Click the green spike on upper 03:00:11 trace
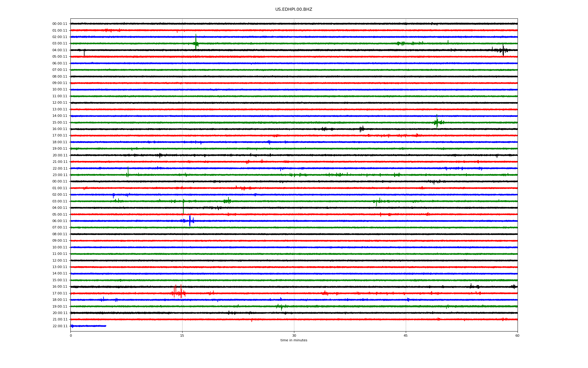The height and width of the screenshot is (368, 588). click(x=196, y=43)
